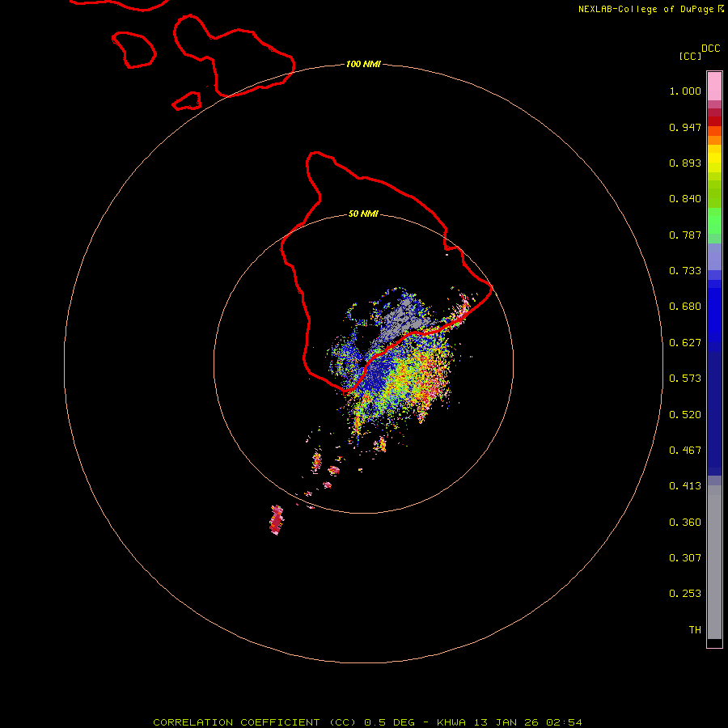Select the 0.947 scale value
Viewport: 728px width, 728px height.
685,127
